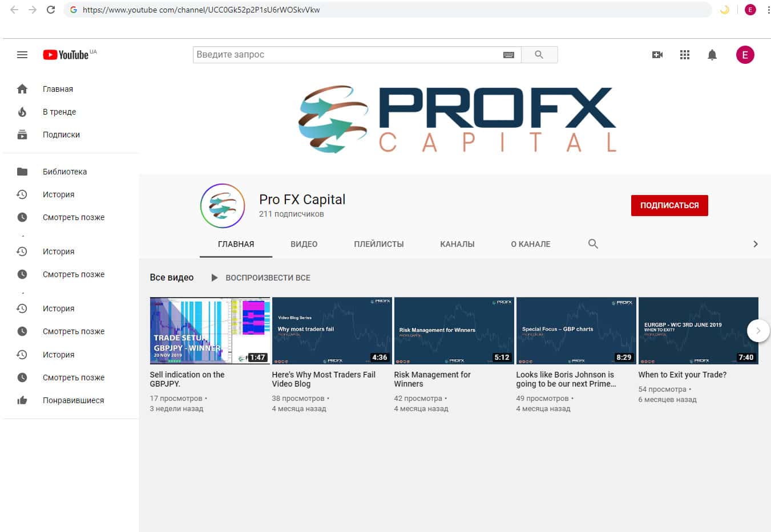The height and width of the screenshot is (532, 771).
Task: Click the '6 месяцев назад' upload date
Action: tap(667, 400)
